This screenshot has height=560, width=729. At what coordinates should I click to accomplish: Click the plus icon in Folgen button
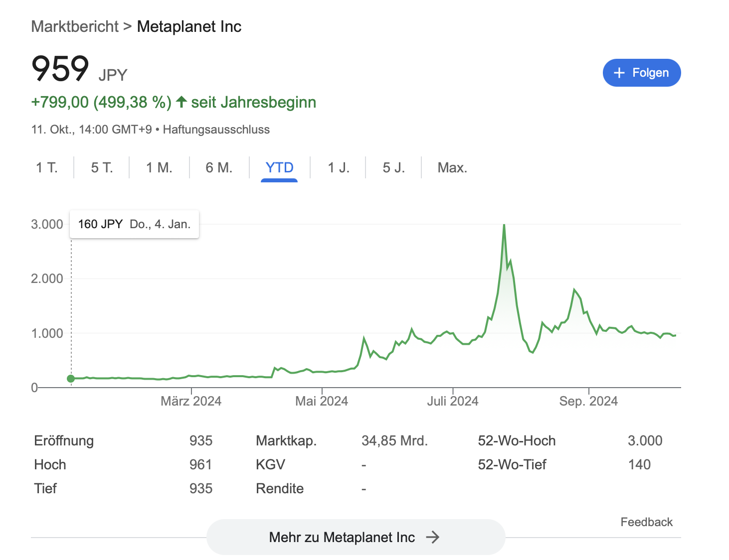(x=619, y=73)
